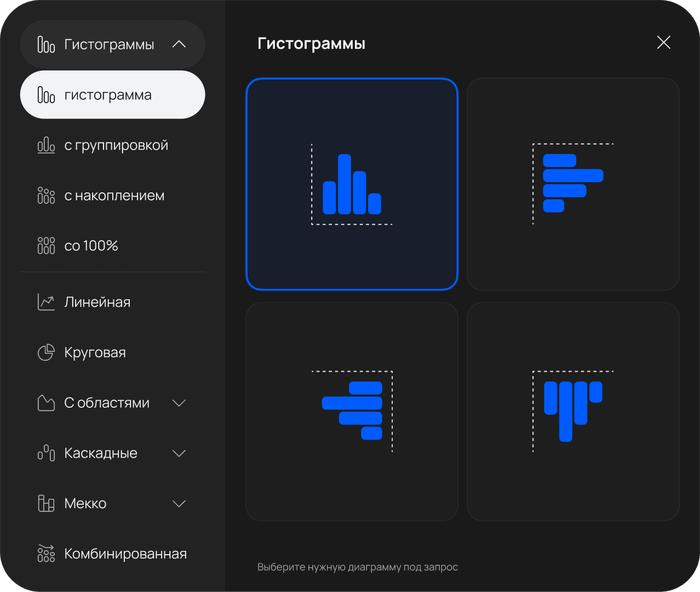Viewport: 700px width, 592px height.
Task: Click the Круговая pie chart icon
Action: coord(46,352)
